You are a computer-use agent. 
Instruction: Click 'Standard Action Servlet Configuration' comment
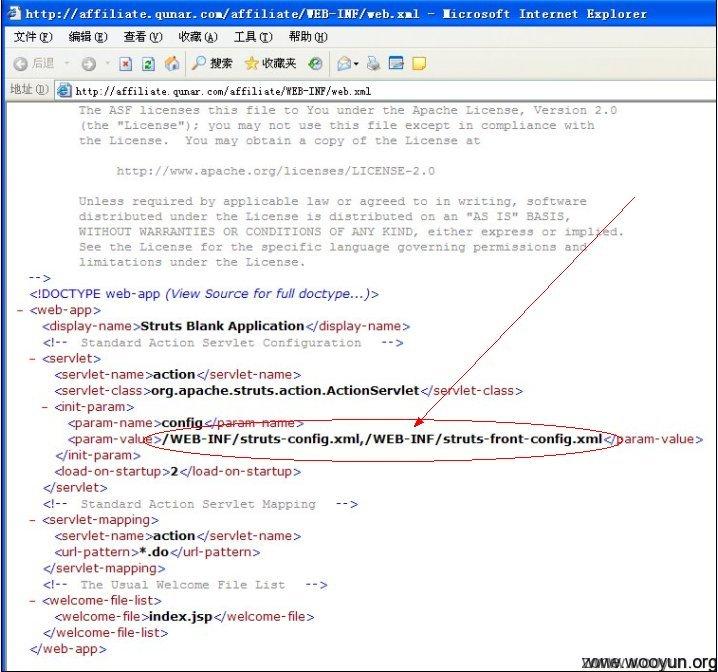[221, 343]
